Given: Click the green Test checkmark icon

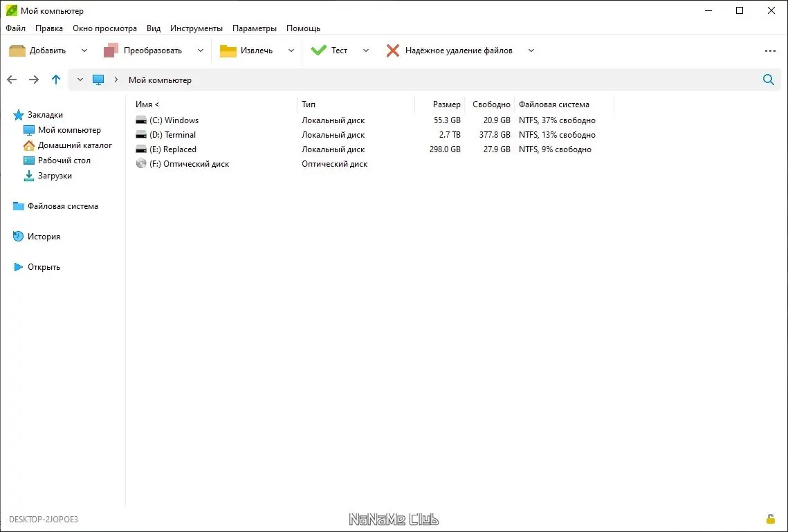Looking at the screenshot, I should 318,51.
